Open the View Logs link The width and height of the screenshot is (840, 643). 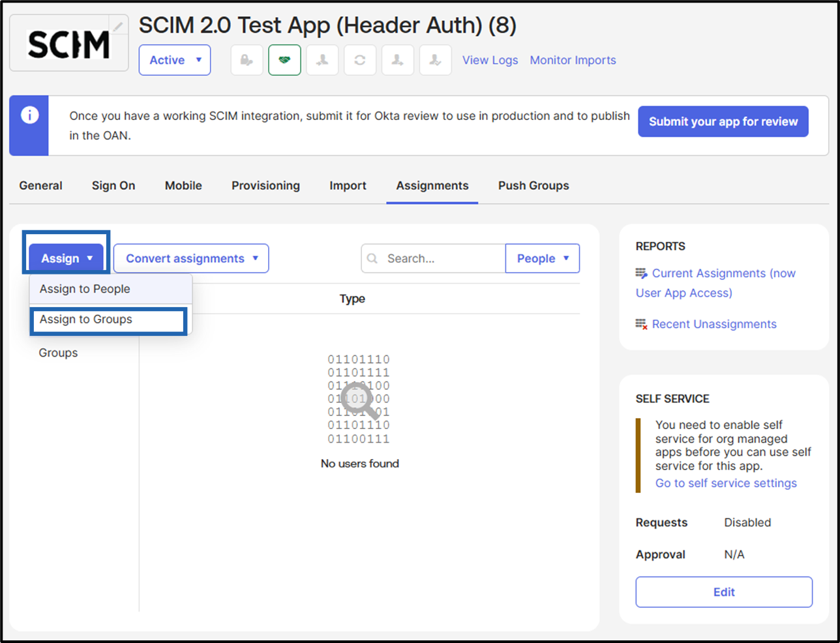(x=490, y=60)
